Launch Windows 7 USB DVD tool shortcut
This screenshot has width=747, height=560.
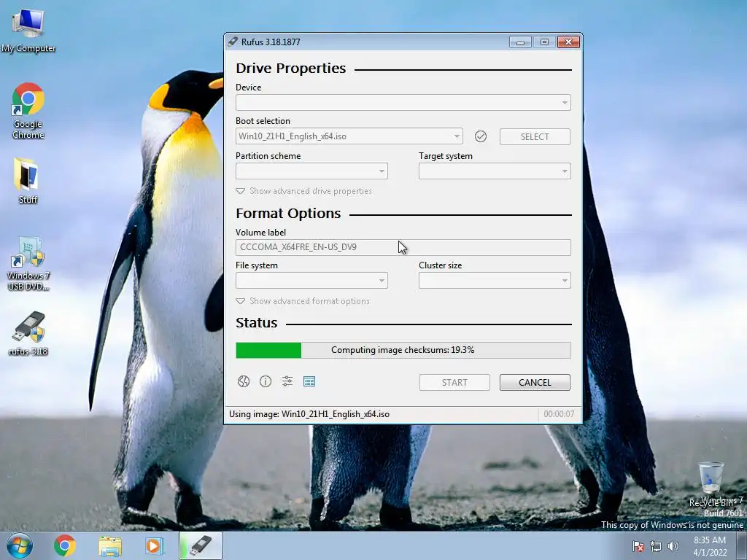28,263
